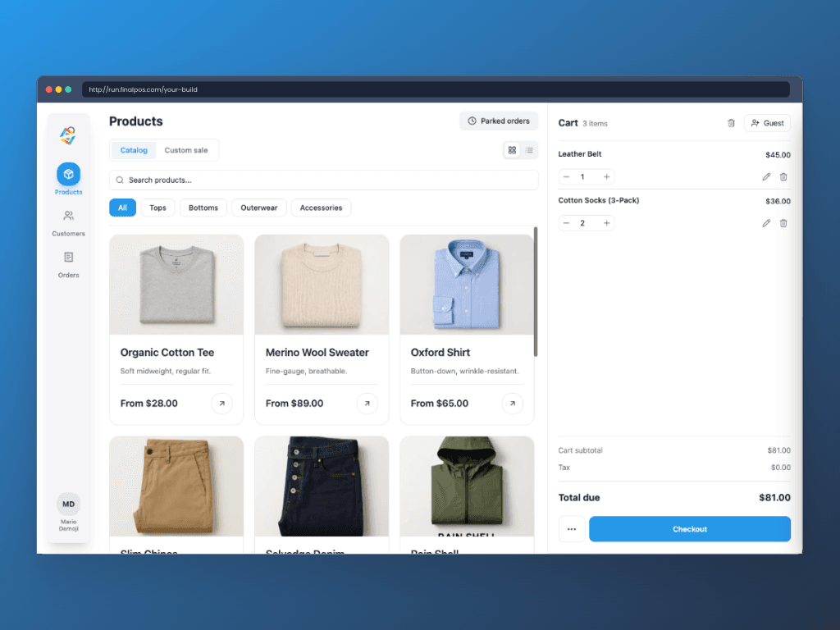Click the '3 items' cart count

(595, 124)
